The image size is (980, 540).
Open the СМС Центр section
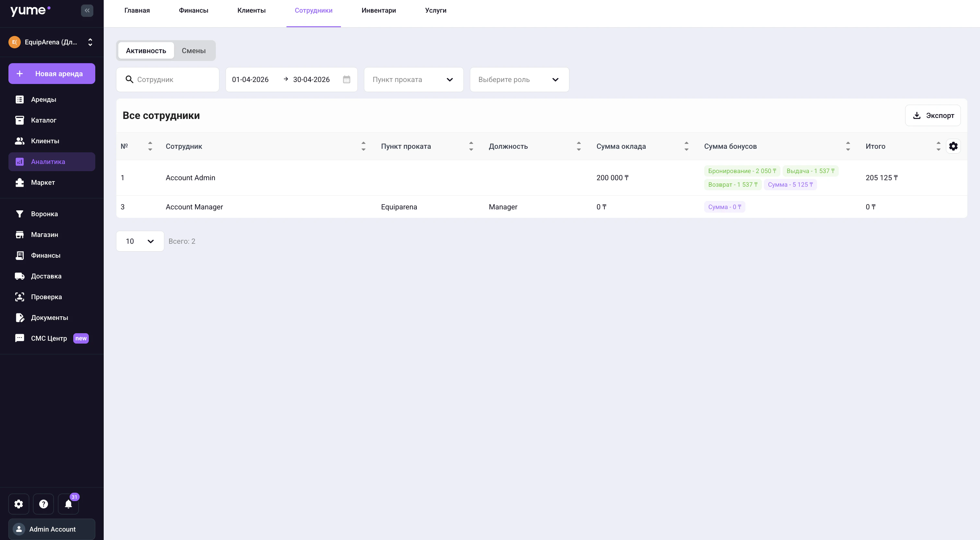49,338
